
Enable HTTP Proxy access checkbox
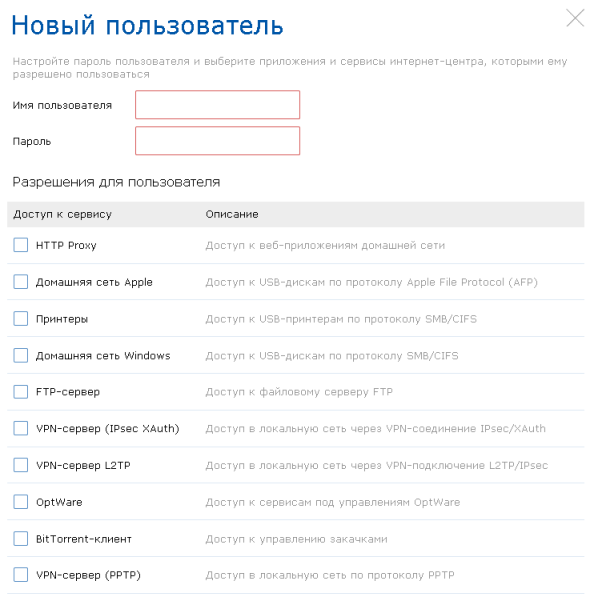[21, 245]
